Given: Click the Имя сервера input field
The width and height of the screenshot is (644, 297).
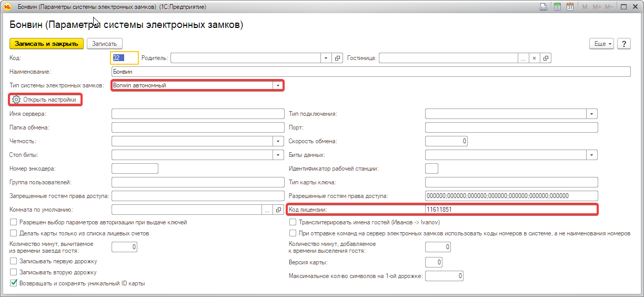Looking at the screenshot, I should (198, 114).
